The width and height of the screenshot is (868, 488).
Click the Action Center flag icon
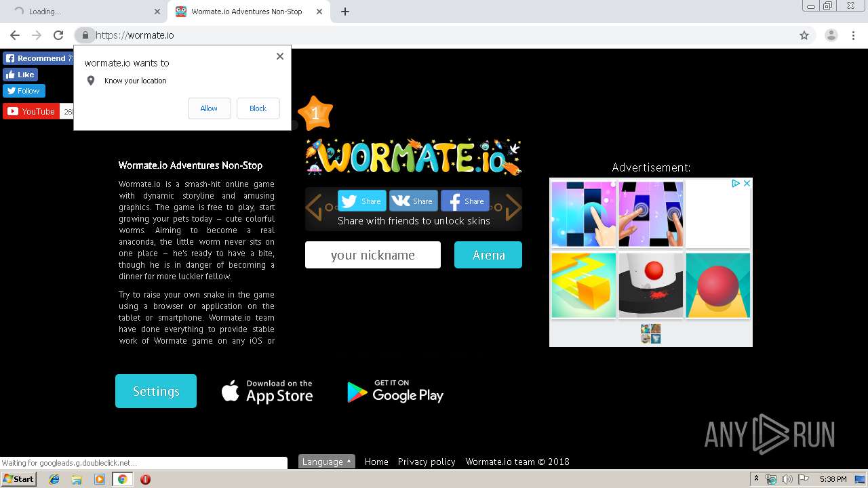pos(804,479)
